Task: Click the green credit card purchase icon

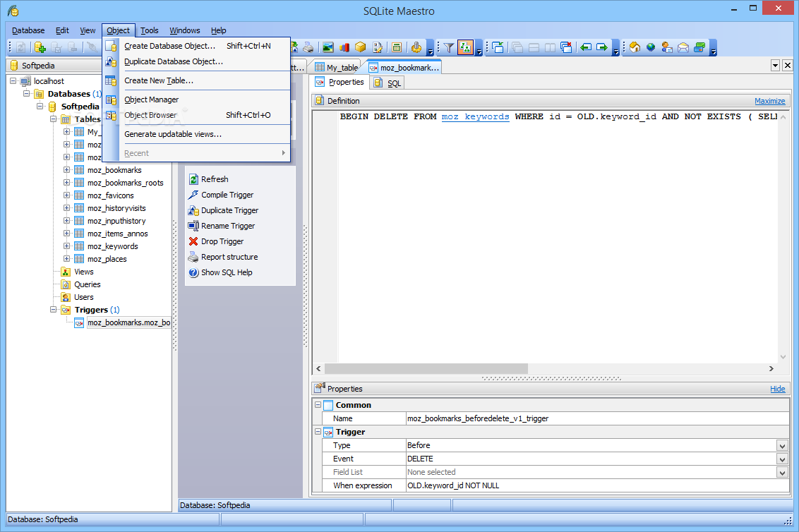Action: (x=699, y=47)
